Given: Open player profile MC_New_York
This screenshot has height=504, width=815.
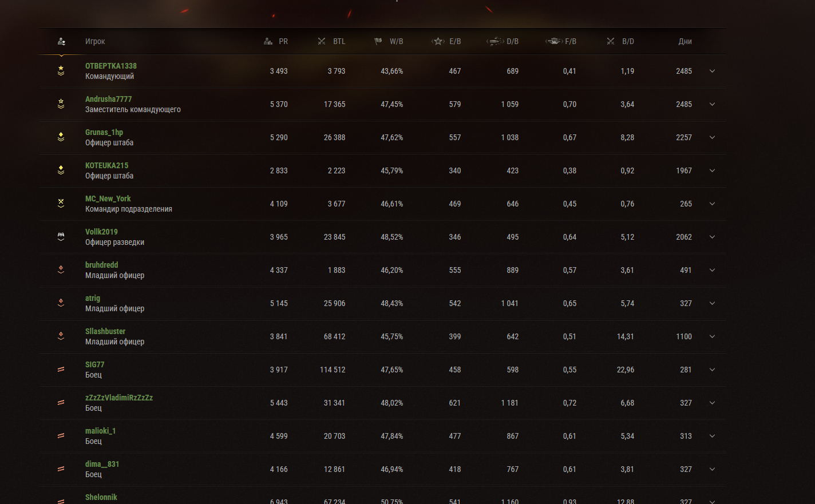Looking at the screenshot, I should (108, 199).
